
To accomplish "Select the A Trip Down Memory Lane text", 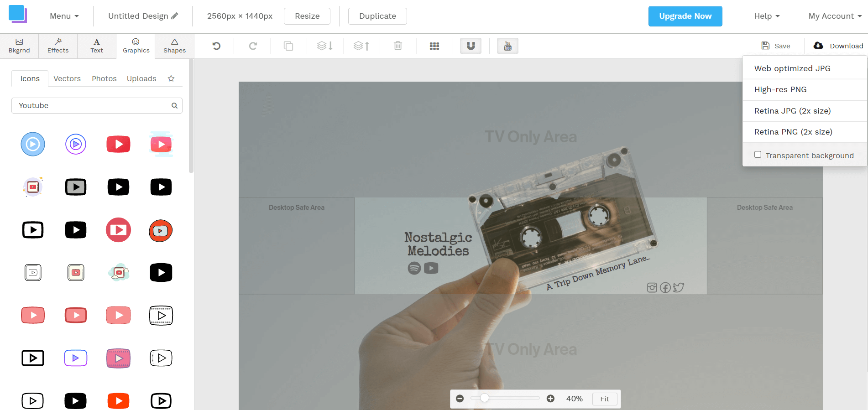I will click(x=598, y=272).
